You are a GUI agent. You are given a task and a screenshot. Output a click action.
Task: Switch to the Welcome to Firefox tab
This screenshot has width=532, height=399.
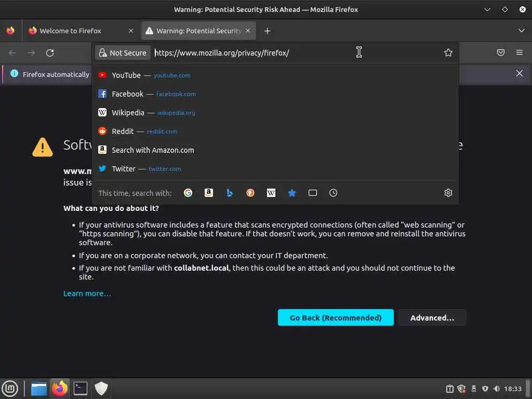[x=81, y=31]
